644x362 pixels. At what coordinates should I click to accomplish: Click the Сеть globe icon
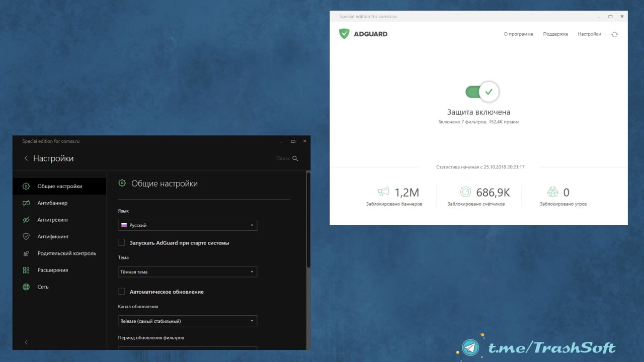click(26, 287)
